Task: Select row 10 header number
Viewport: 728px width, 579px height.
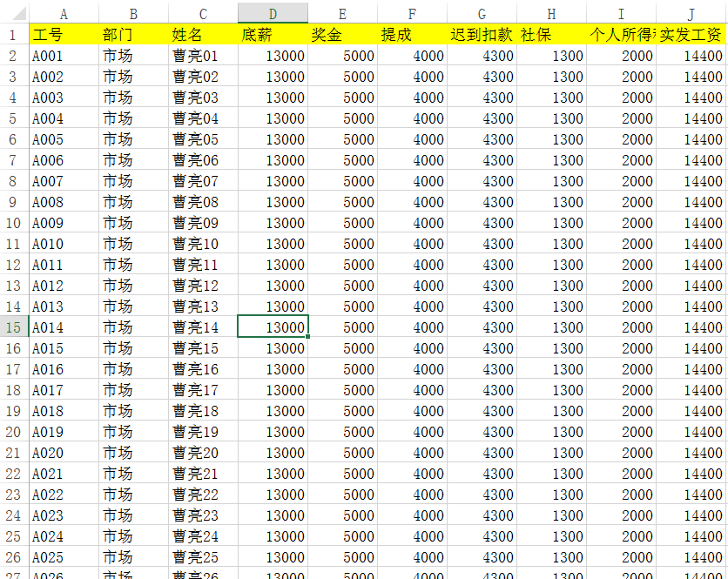Action: pyautogui.click(x=14, y=223)
